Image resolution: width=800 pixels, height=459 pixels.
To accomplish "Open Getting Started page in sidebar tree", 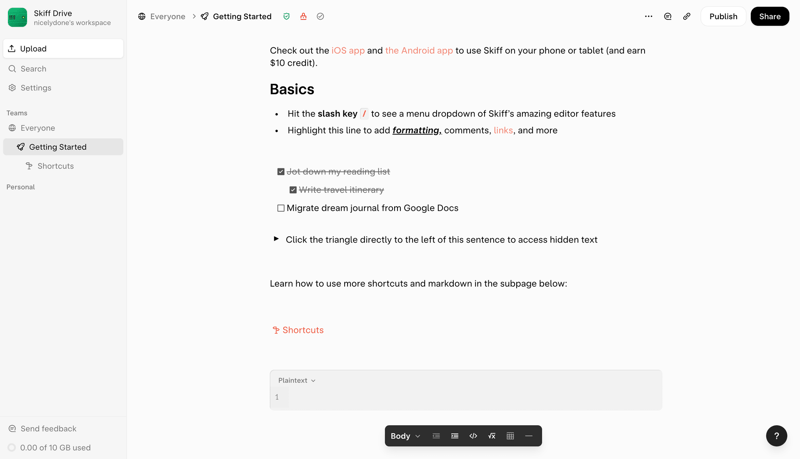I will click(x=63, y=147).
